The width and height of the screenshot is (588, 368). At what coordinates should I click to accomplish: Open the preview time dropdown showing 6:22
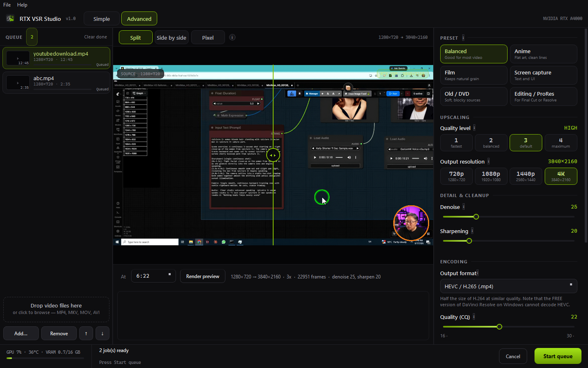pyautogui.click(x=154, y=276)
